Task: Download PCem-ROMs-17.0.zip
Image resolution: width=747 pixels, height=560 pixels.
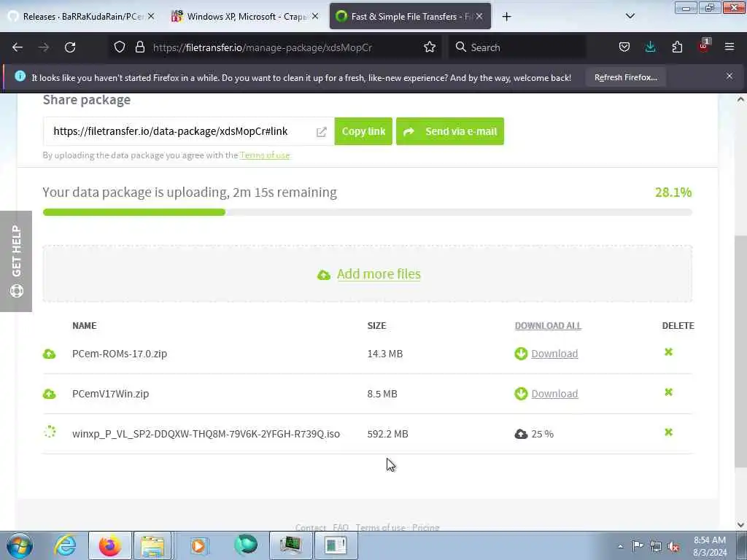Action: (554, 354)
